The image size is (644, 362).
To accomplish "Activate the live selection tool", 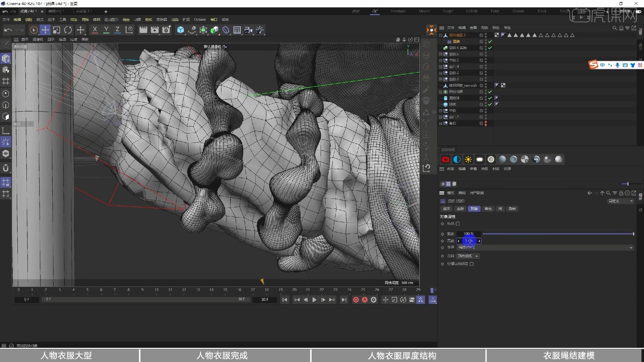I will (x=34, y=30).
